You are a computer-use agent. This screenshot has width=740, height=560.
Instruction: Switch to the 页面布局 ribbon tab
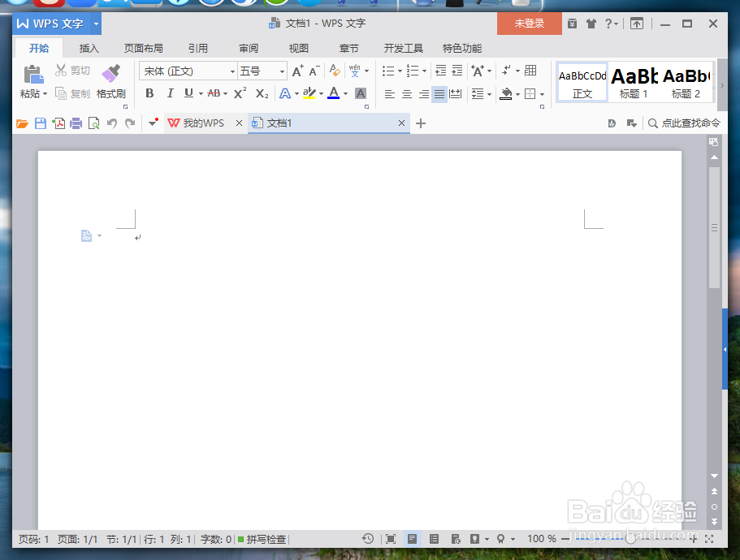[143, 48]
